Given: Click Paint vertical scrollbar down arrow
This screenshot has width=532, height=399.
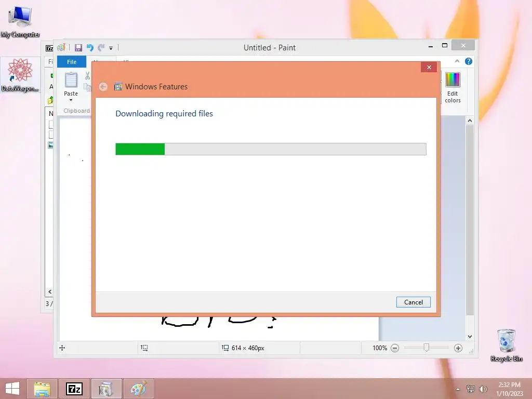Looking at the screenshot, I should [x=470, y=337].
